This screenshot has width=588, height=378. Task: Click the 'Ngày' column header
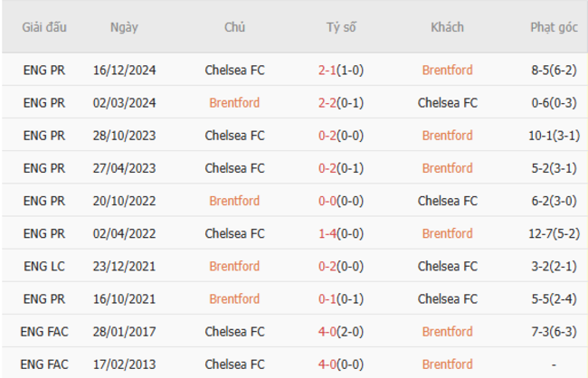(x=124, y=27)
